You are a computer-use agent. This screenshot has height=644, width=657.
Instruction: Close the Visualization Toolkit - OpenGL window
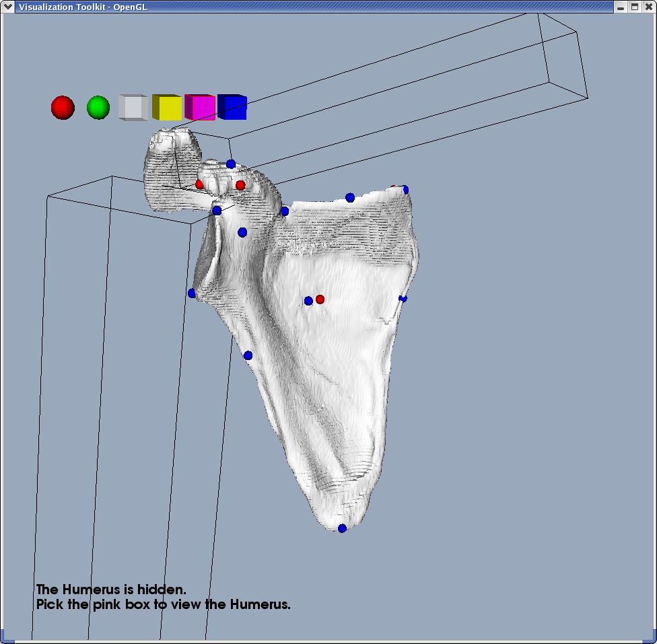(648, 7)
